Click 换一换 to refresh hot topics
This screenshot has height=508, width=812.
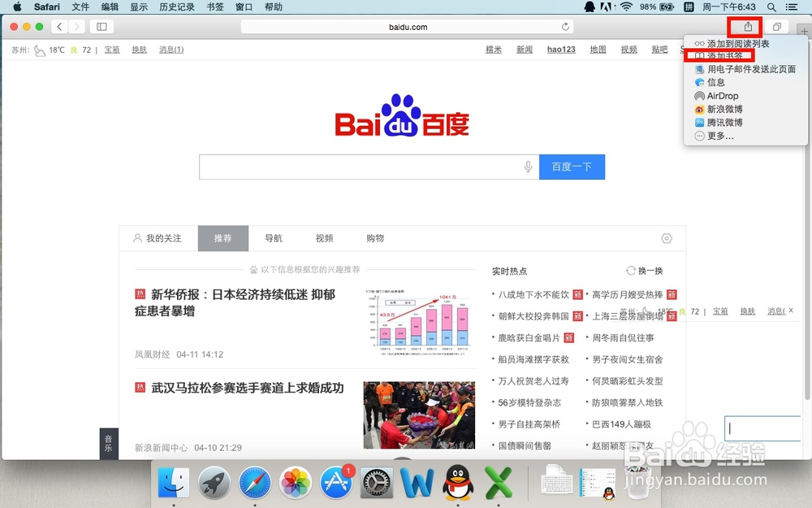coord(645,271)
